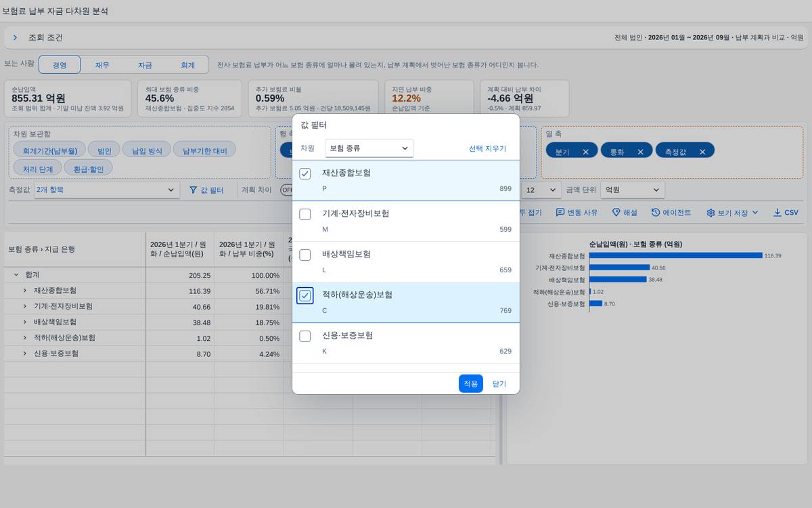Collapse the 합계 row in the table
The height and width of the screenshot is (508, 812).
tap(16, 275)
